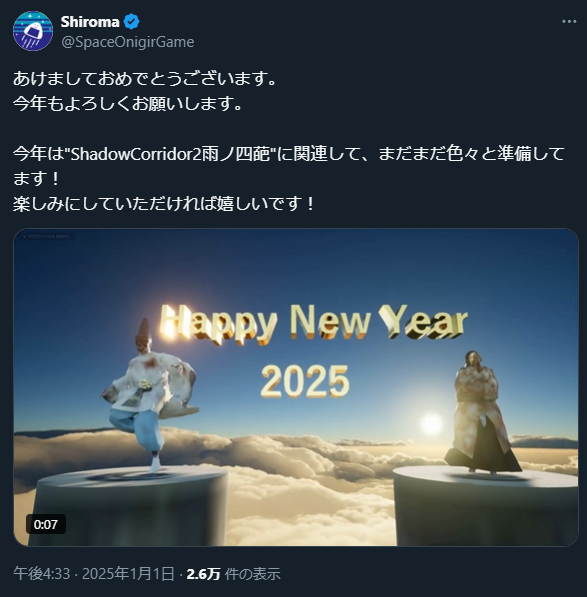Click the standing dark-robed figure
Viewport: 587px width, 597px height.
click(x=482, y=412)
